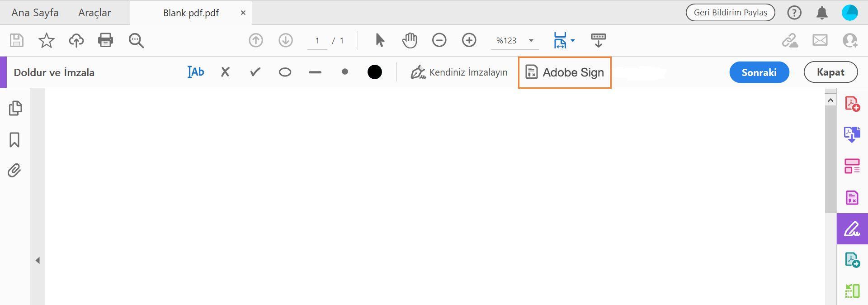Screen dimensions: 868x305
Task: Click the Save file icon
Action: pyautogui.click(x=17, y=40)
